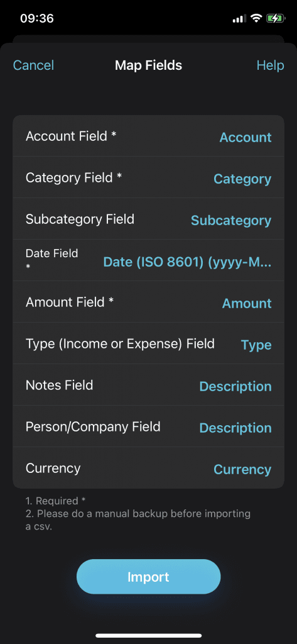The image size is (297, 644).
Task: Change Subcategory Field mapping value
Action: pos(231,220)
